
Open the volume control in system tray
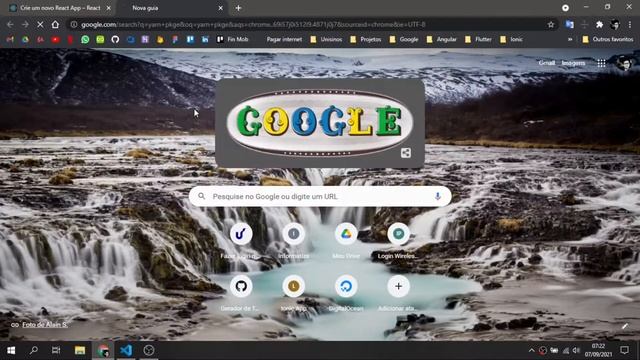pos(576,350)
